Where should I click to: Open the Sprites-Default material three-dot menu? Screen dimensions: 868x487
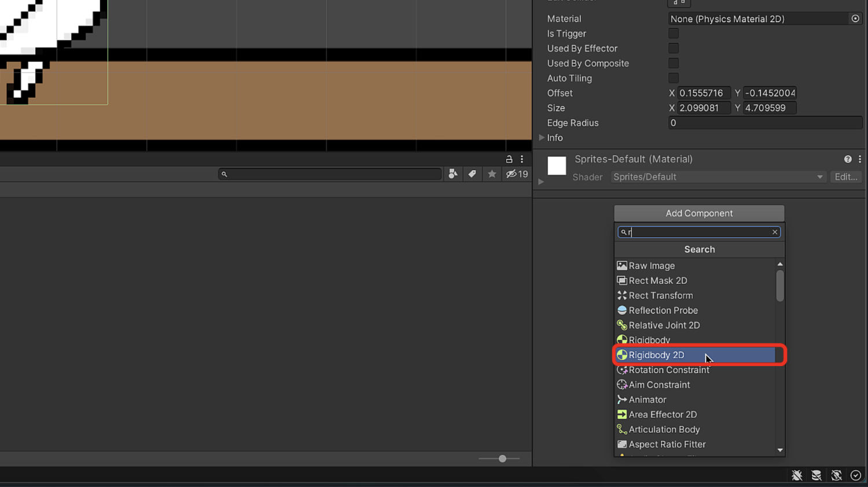pyautogui.click(x=860, y=159)
